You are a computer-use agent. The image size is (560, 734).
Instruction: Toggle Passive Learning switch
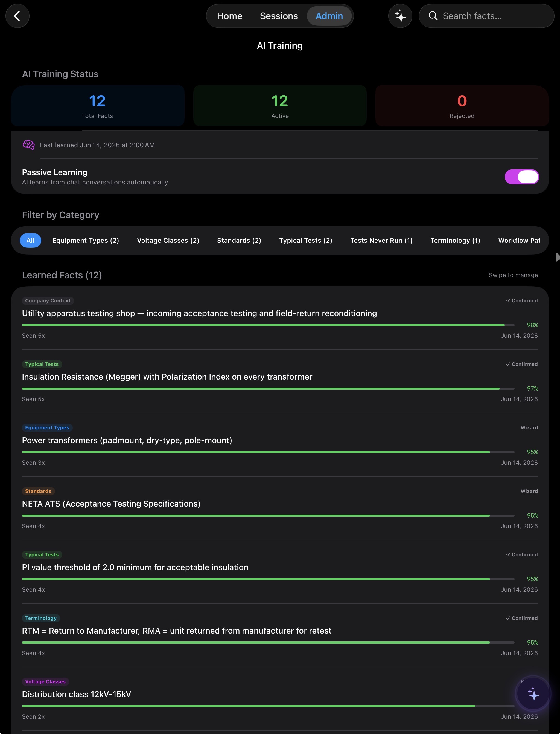pos(522,177)
